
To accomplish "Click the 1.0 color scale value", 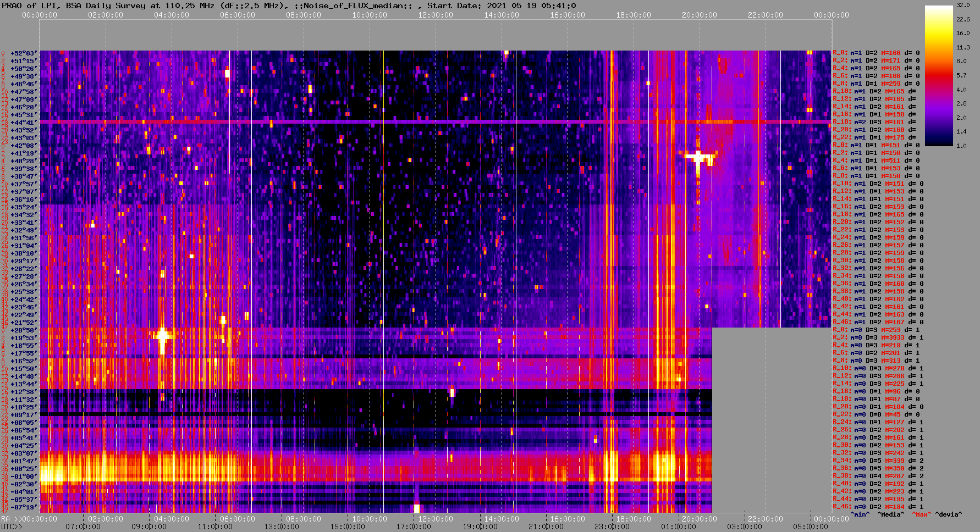I will coord(961,146).
